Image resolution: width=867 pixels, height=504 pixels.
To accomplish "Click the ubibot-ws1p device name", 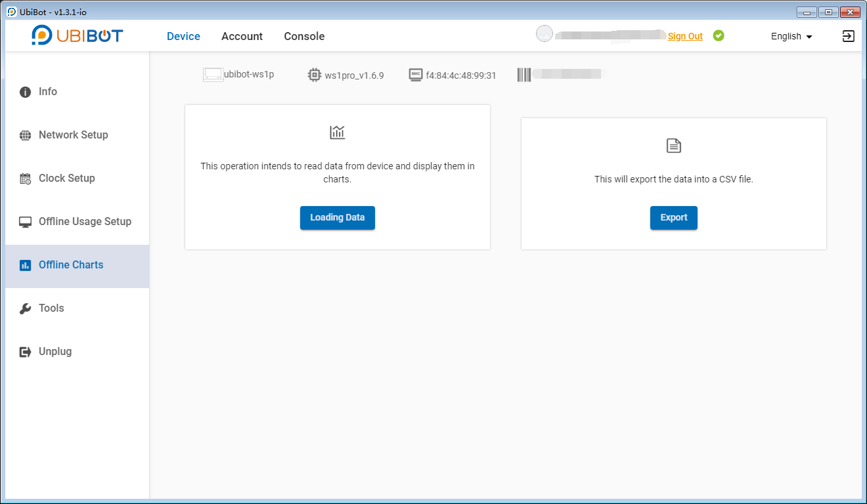I will point(249,74).
